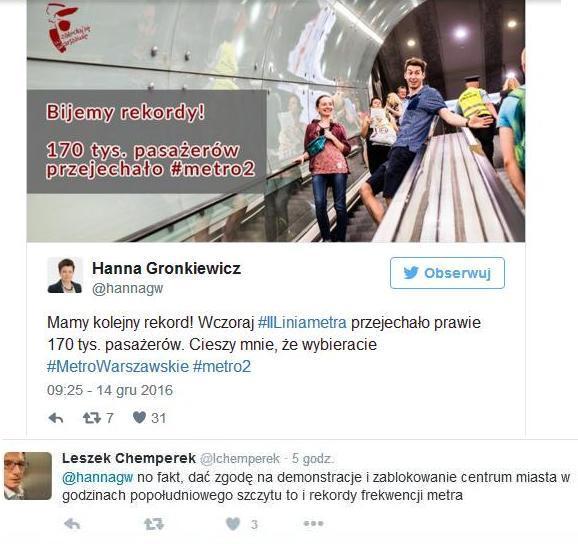The image size is (578, 544).
Task: Reply to Leszek Chemperek's comment
Action: [x=72, y=524]
